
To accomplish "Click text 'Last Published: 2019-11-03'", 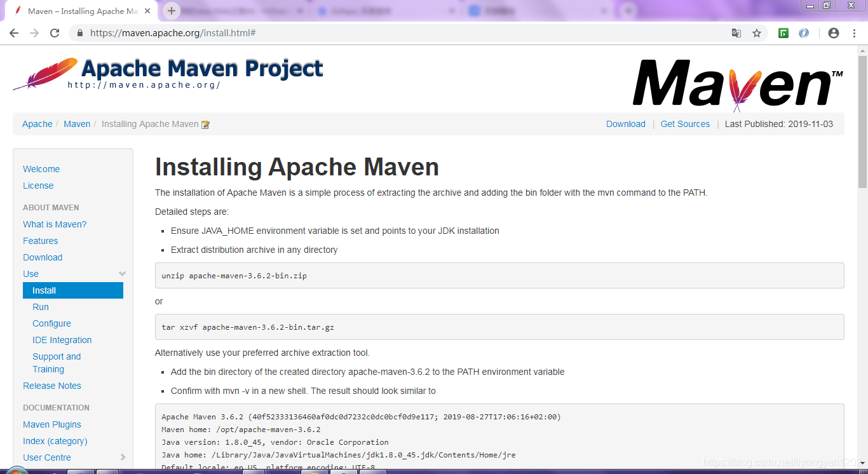I will pos(779,124).
